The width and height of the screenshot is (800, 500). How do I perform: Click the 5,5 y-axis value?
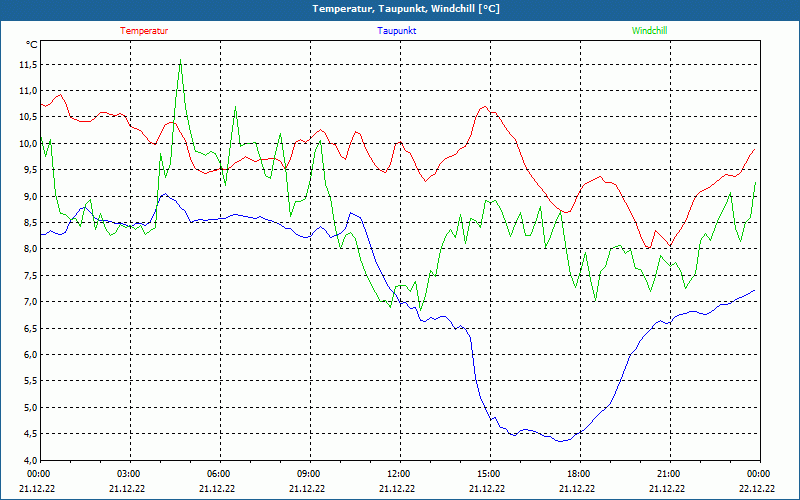(30, 381)
